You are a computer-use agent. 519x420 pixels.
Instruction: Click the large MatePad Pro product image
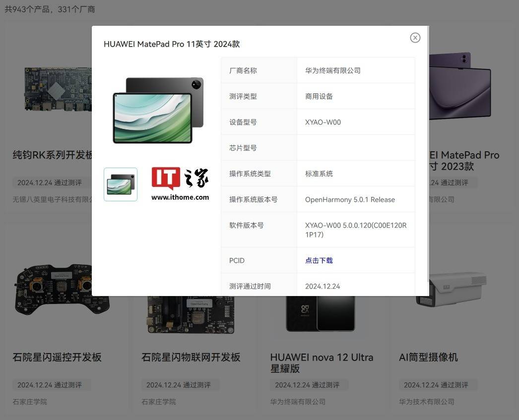(158, 110)
